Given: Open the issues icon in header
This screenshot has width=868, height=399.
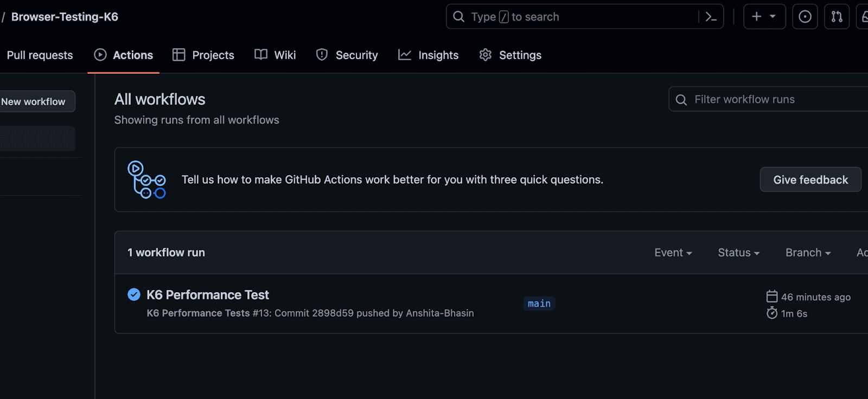Looking at the screenshot, I should pos(805,17).
